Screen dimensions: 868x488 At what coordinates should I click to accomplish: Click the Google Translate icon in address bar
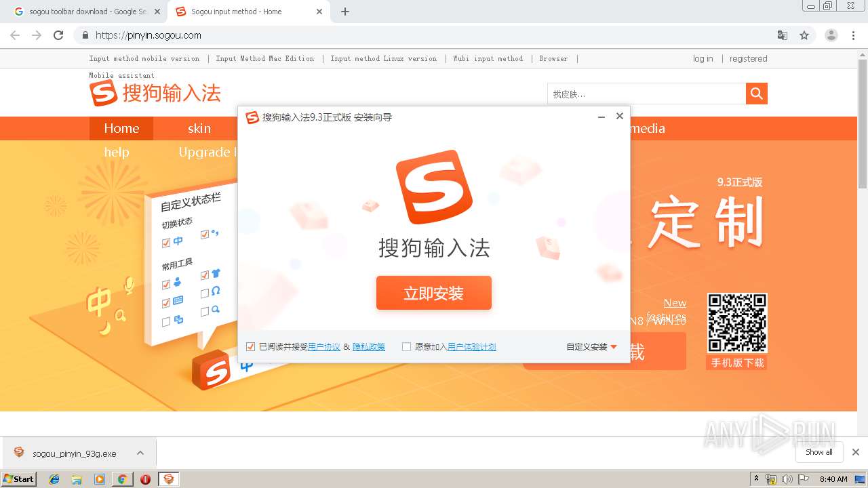[x=782, y=35]
